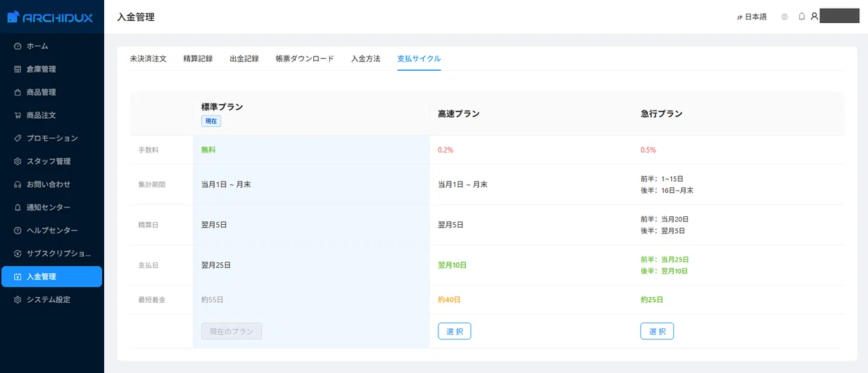Click the 現在のプラン button

point(231,331)
